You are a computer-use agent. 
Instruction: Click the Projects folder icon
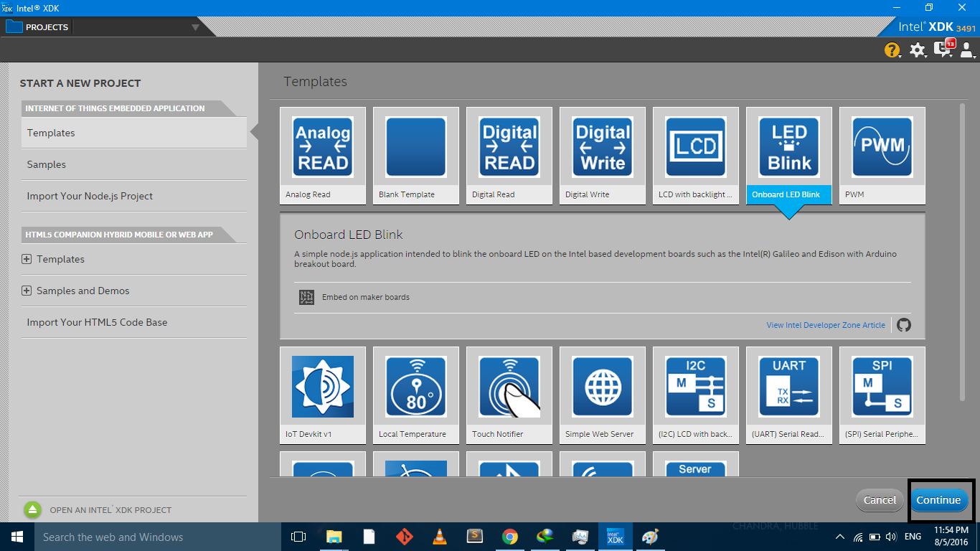point(14,27)
